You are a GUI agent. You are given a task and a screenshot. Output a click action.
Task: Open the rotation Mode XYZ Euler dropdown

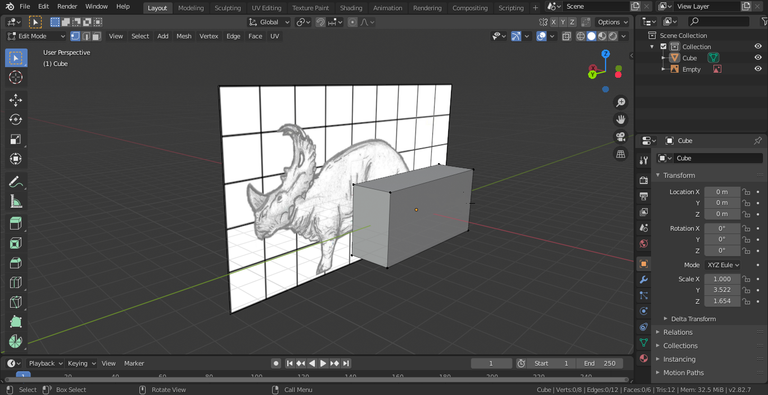[722, 265]
